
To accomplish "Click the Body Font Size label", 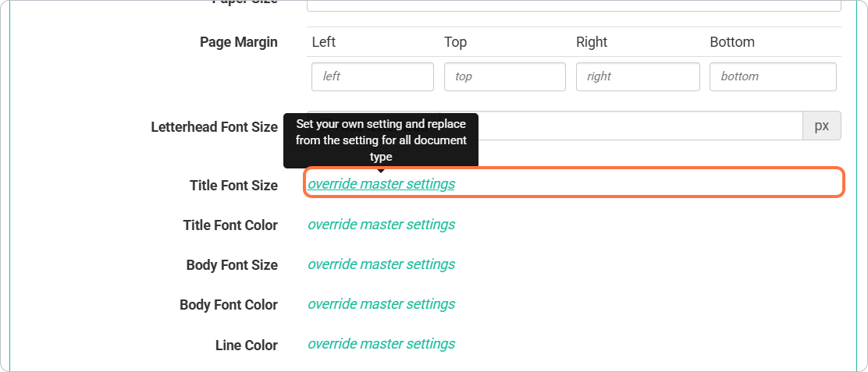I will 232,265.
